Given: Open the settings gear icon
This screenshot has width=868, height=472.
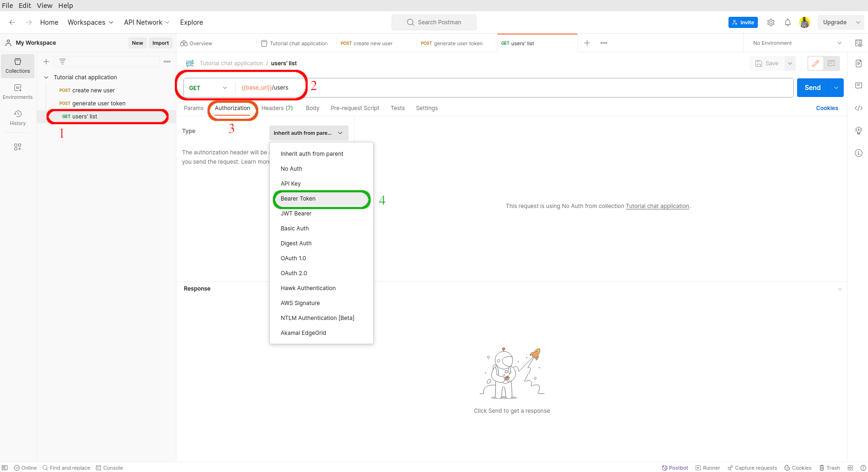Looking at the screenshot, I should click(x=771, y=22).
